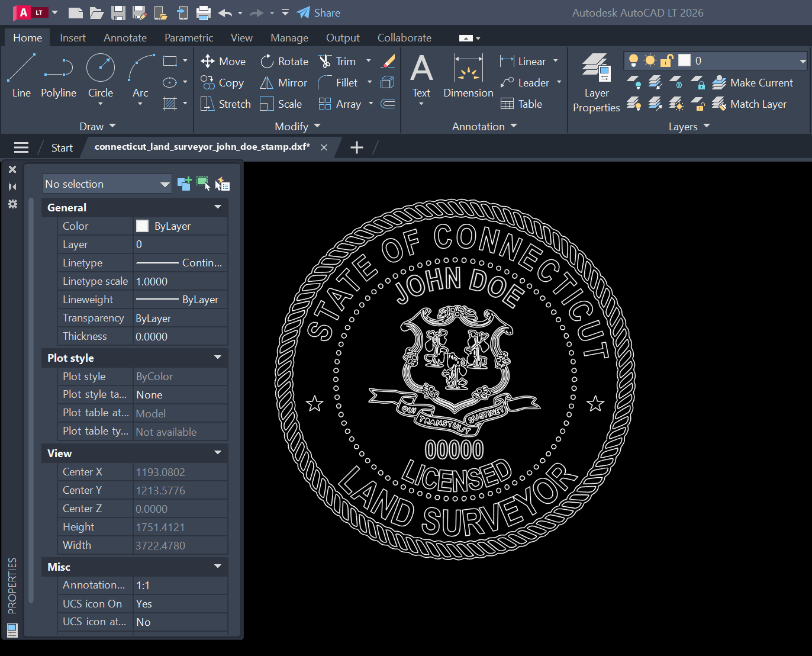Expand the Modify panel dropdown

coord(298,126)
